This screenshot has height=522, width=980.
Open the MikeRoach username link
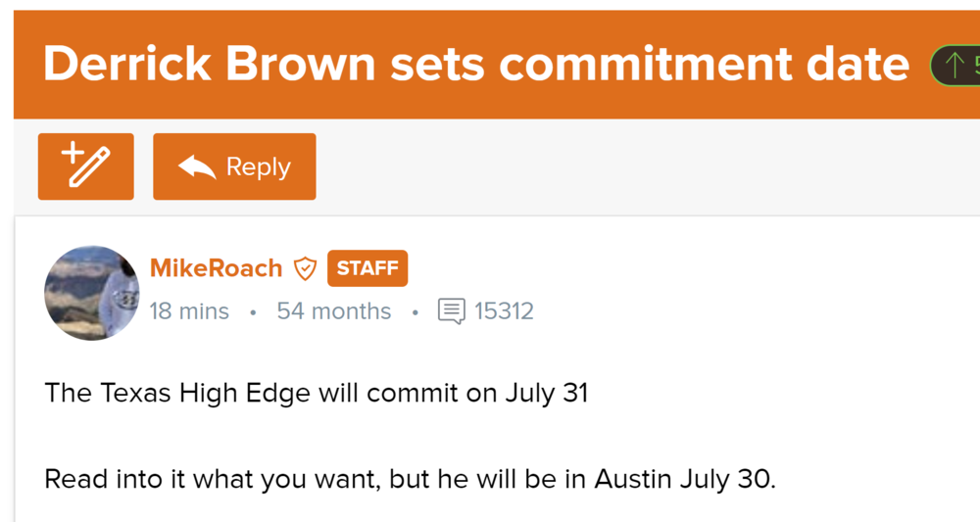pyautogui.click(x=216, y=268)
